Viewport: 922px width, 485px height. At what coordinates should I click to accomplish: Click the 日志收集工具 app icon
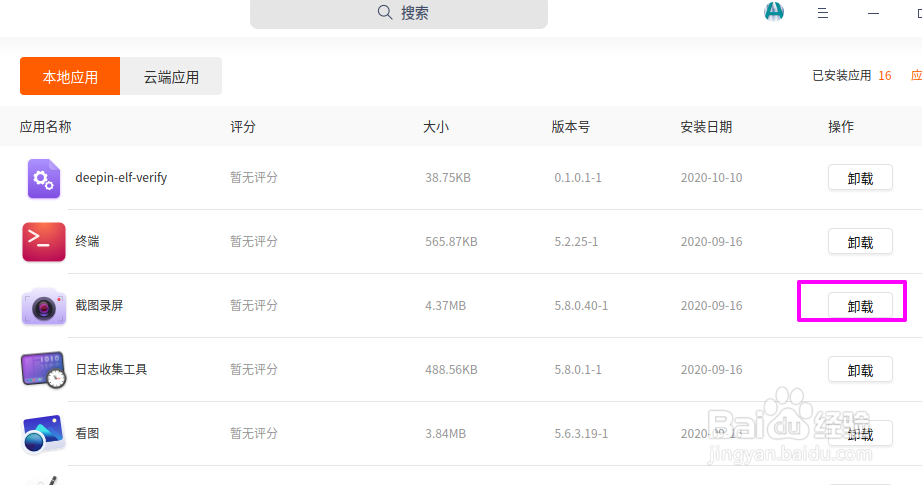43,370
